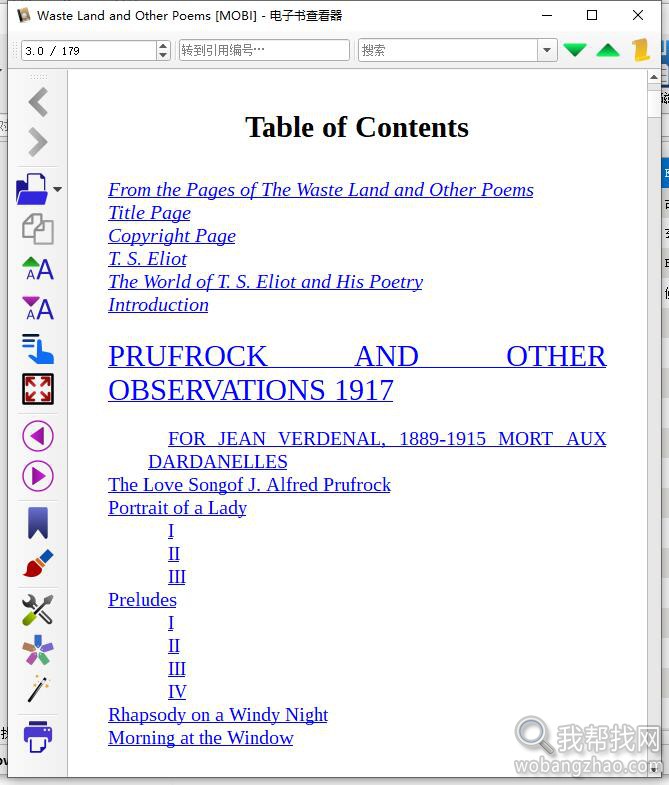The width and height of the screenshot is (669, 785).
Task: Increment the page number spinner up arrow
Action: [163, 46]
